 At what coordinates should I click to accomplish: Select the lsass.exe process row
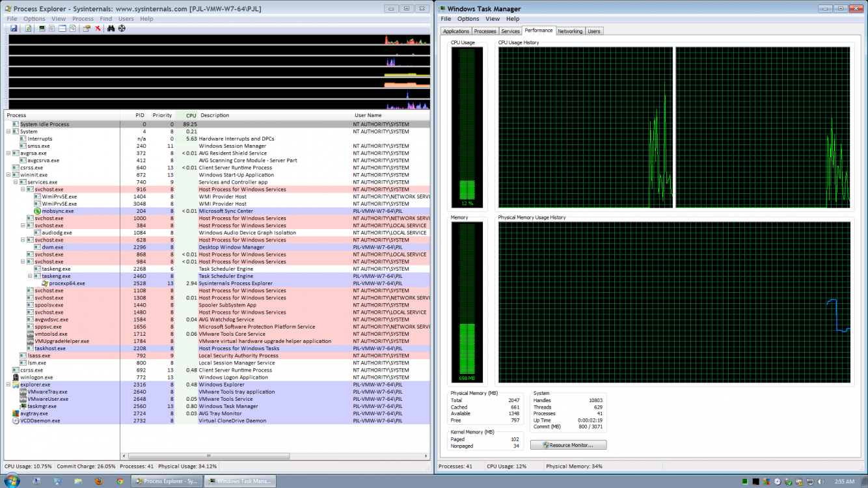[217, 355]
